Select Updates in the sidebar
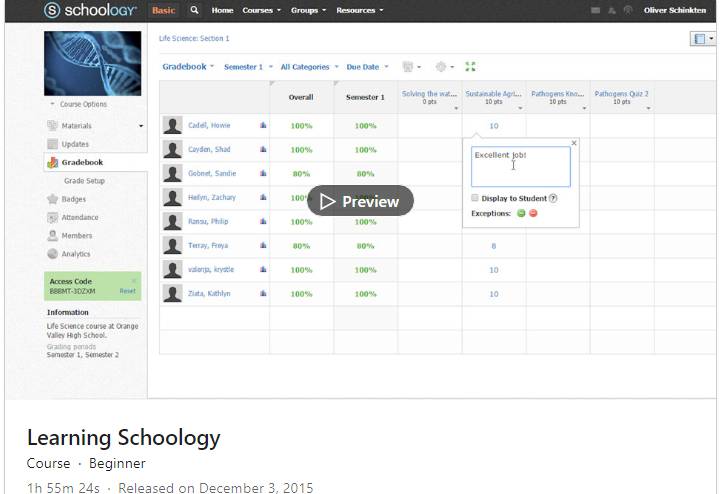Image resolution: width=722 pixels, height=494 pixels. pyautogui.click(x=75, y=144)
